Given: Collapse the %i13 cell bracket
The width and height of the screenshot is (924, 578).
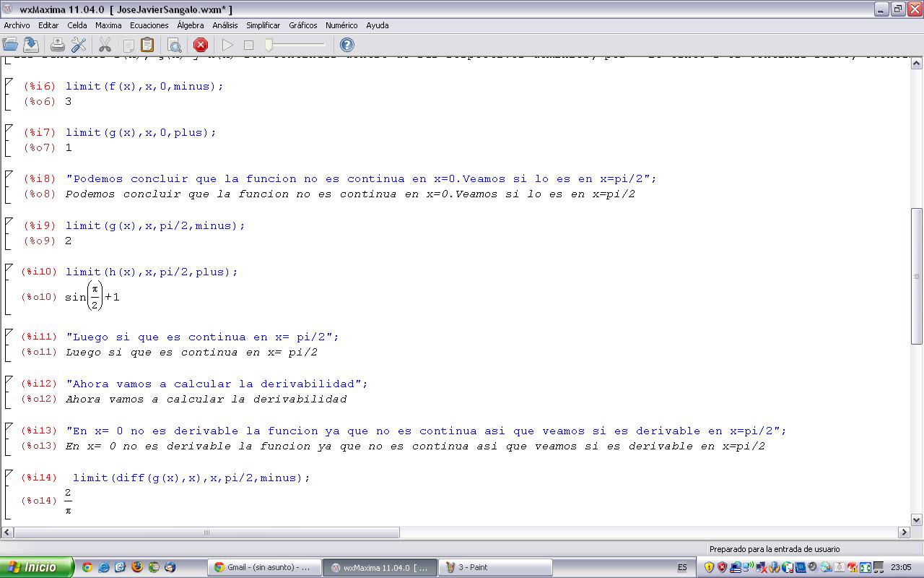Looking at the screenshot, I should (7, 438).
